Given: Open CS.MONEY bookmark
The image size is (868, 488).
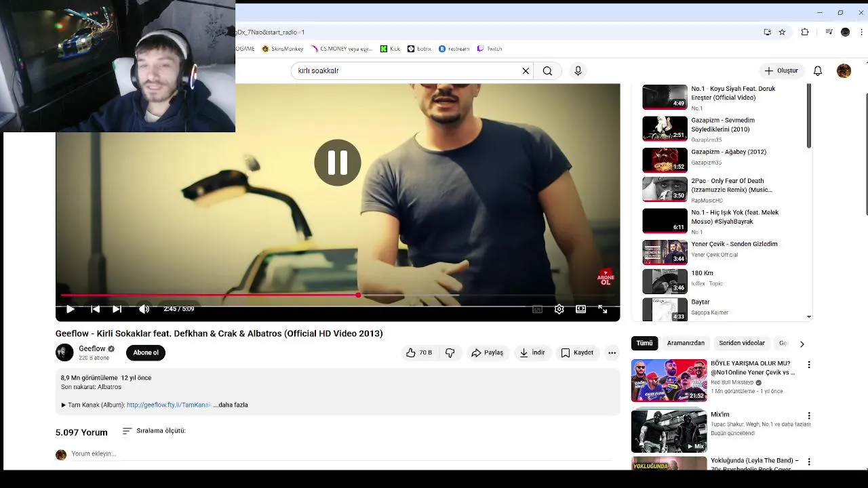Looking at the screenshot, I should pyautogui.click(x=342, y=49).
